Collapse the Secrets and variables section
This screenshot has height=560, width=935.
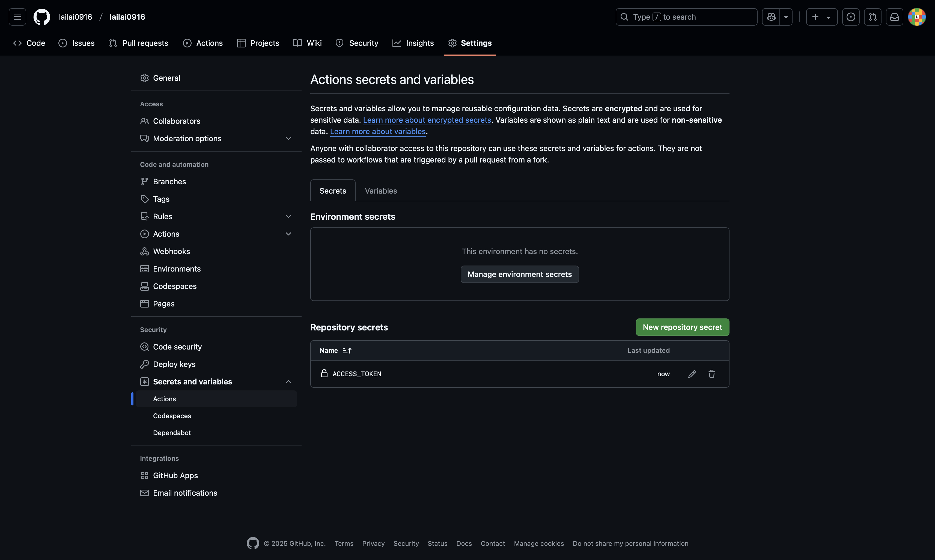click(x=288, y=382)
